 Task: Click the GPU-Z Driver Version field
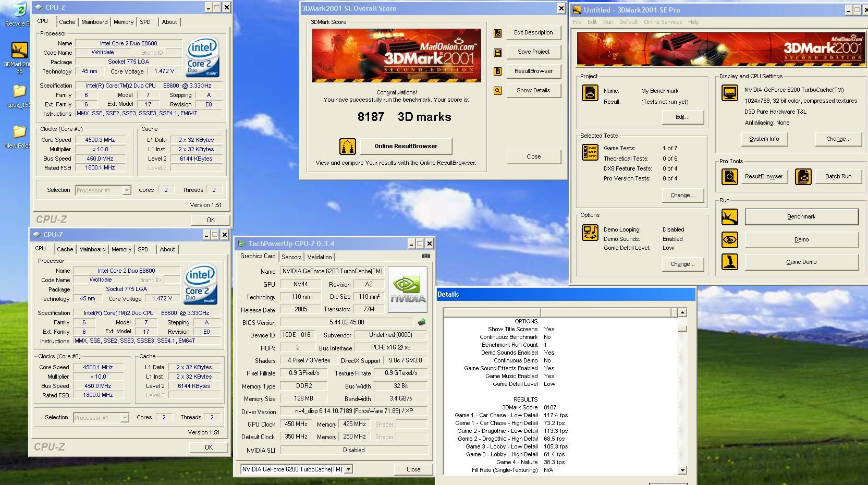click(353, 411)
